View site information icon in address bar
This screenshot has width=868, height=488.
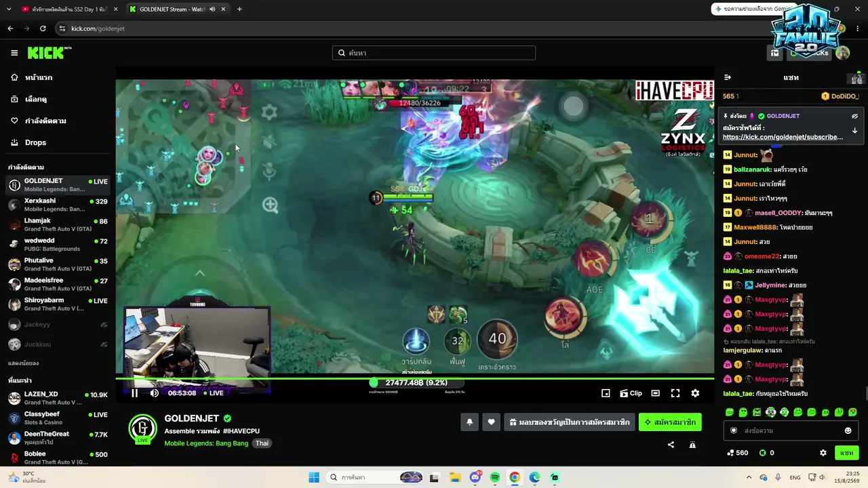(x=62, y=28)
